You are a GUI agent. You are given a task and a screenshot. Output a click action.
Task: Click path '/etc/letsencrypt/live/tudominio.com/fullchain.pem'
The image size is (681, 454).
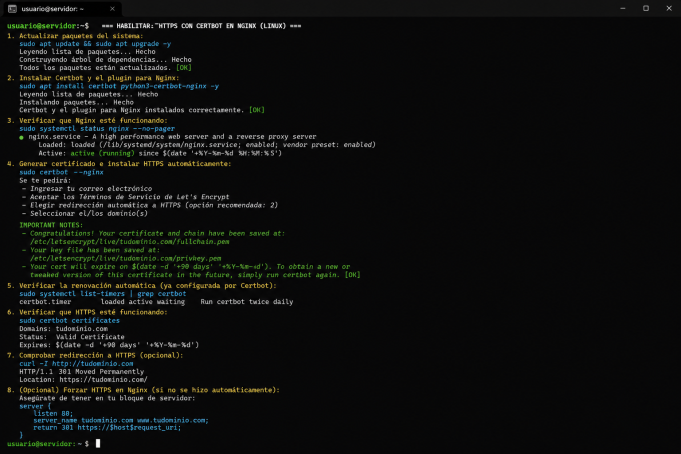click(x=129, y=242)
